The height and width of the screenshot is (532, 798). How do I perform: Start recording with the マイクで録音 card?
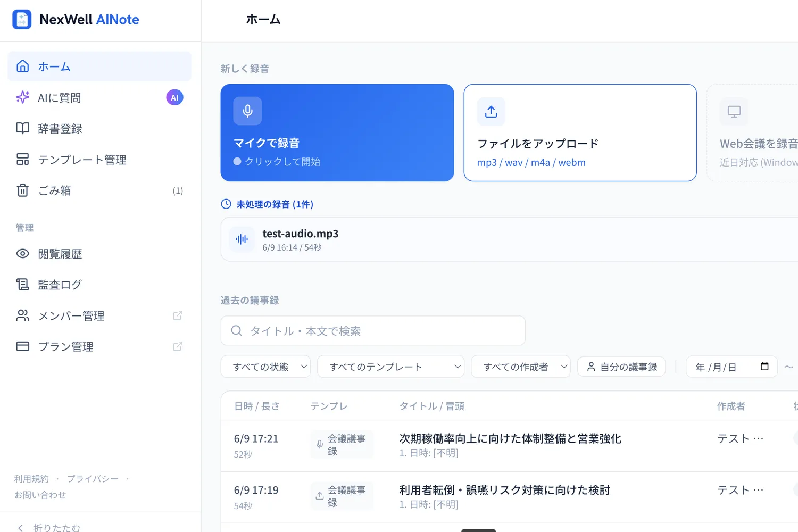[x=337, y=132]
